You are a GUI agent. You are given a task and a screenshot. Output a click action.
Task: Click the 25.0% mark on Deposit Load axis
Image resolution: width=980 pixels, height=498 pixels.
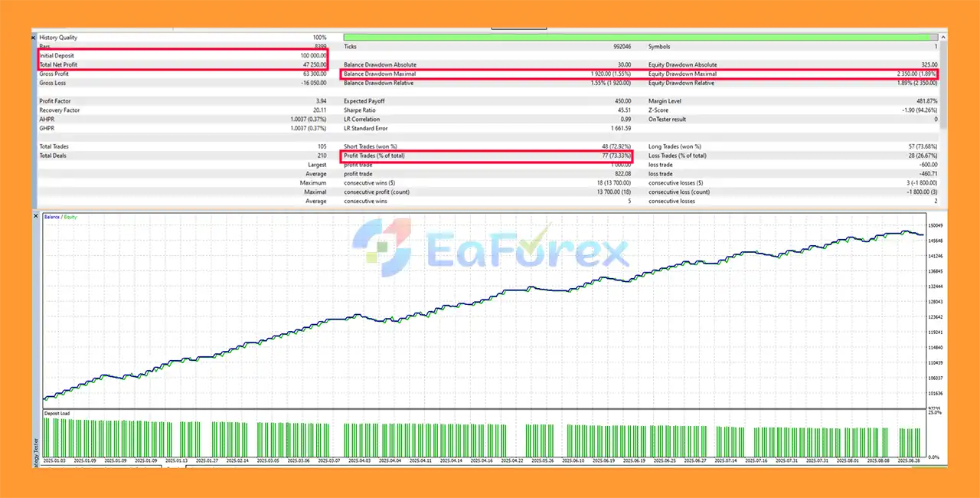[x=936, y=413]
